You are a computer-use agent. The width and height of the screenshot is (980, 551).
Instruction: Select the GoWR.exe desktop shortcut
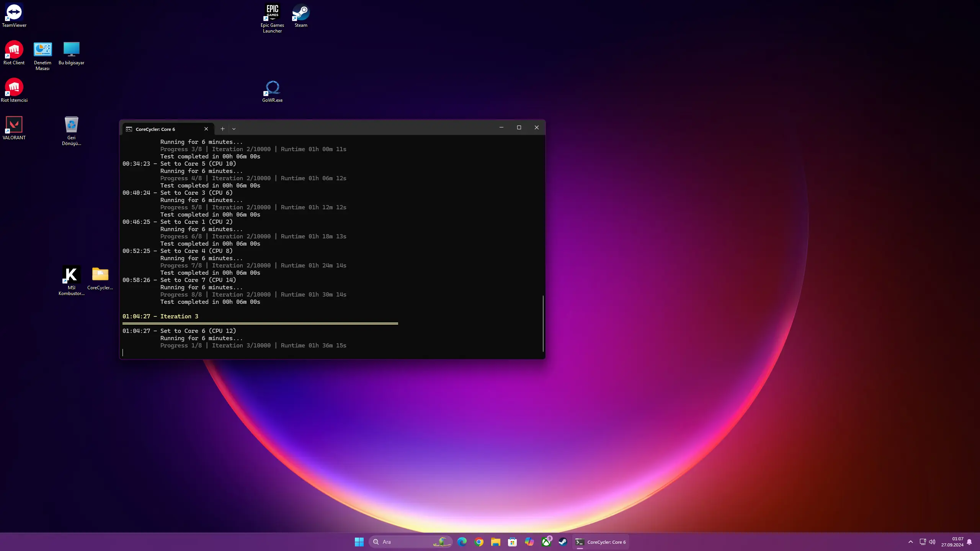(272, 91)
